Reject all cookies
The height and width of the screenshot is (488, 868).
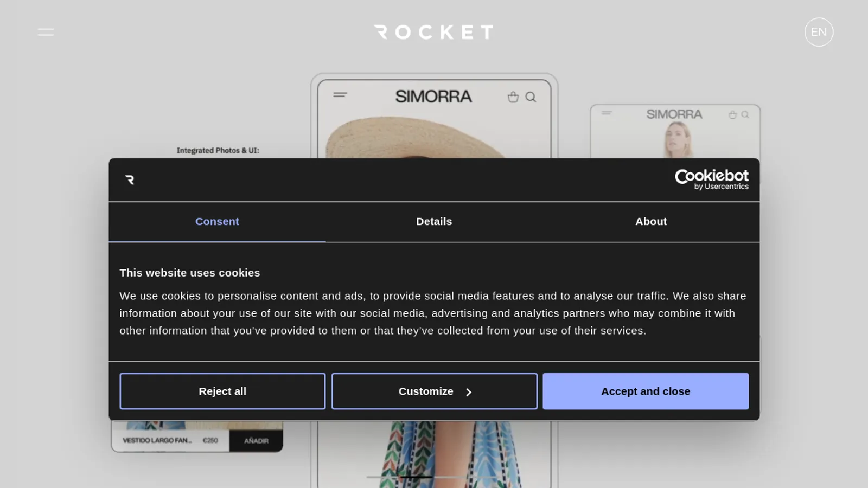222,391
